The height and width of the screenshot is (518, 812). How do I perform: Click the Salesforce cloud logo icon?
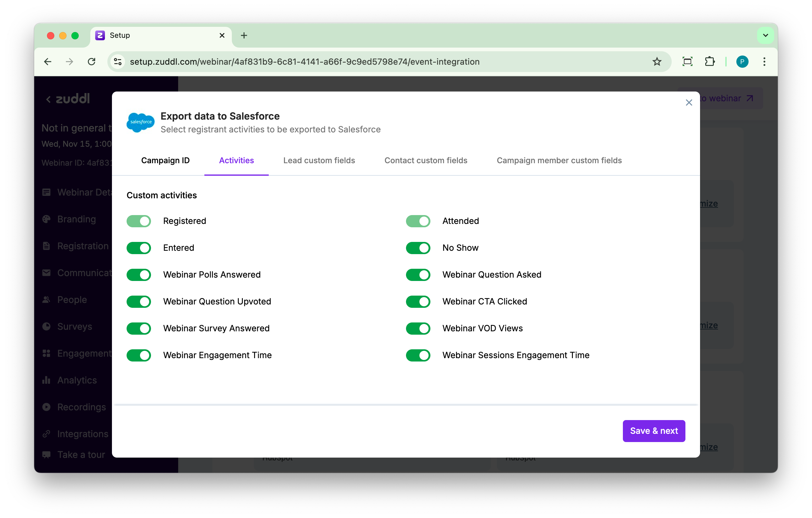(140, 122)
